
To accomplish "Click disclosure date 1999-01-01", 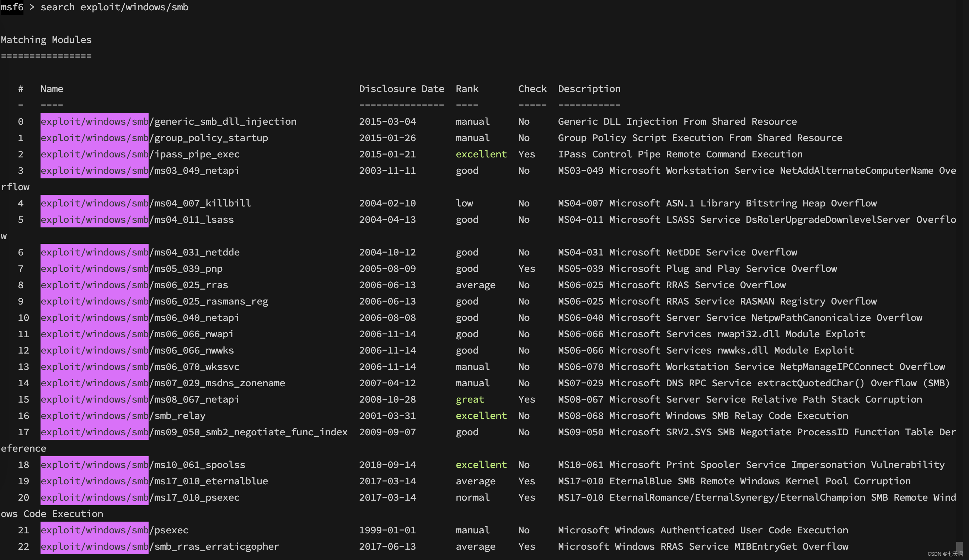I will coord(387,530).
